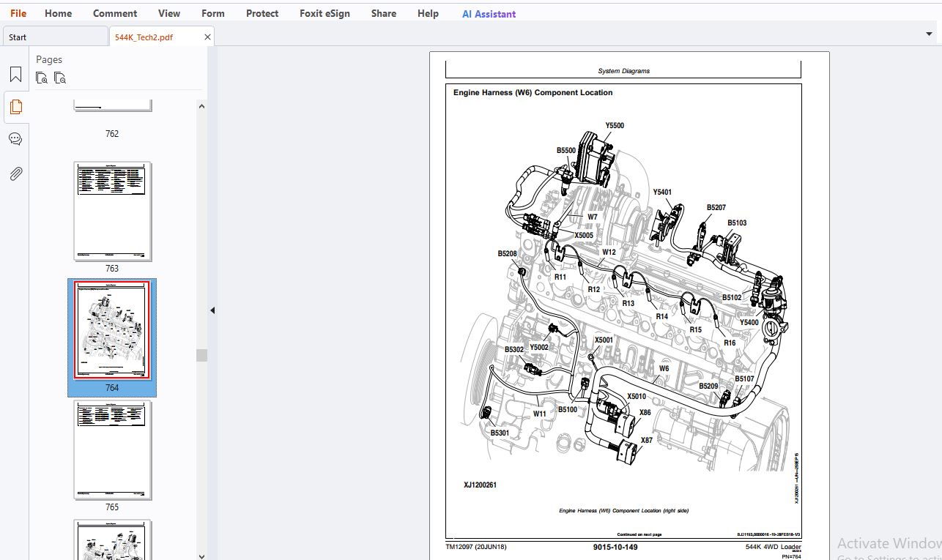Click the Y5500 label in diagram

tap(615, 126)
